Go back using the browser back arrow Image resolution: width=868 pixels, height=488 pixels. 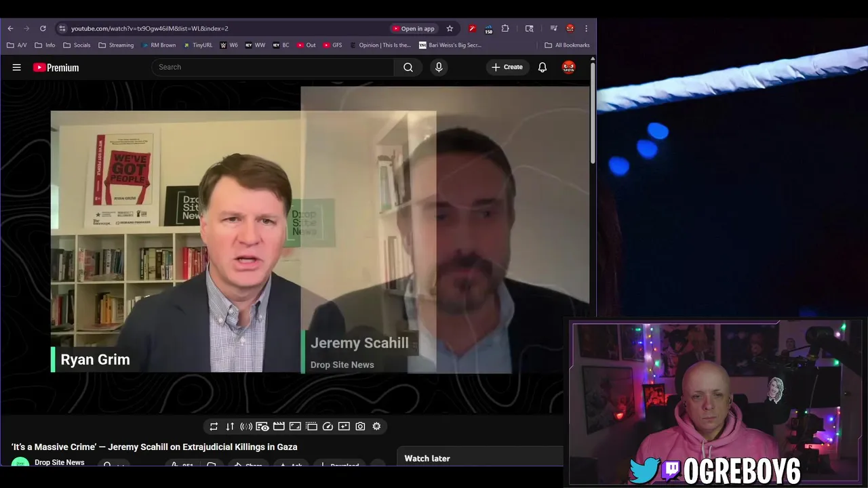click(x=10, y=28)
